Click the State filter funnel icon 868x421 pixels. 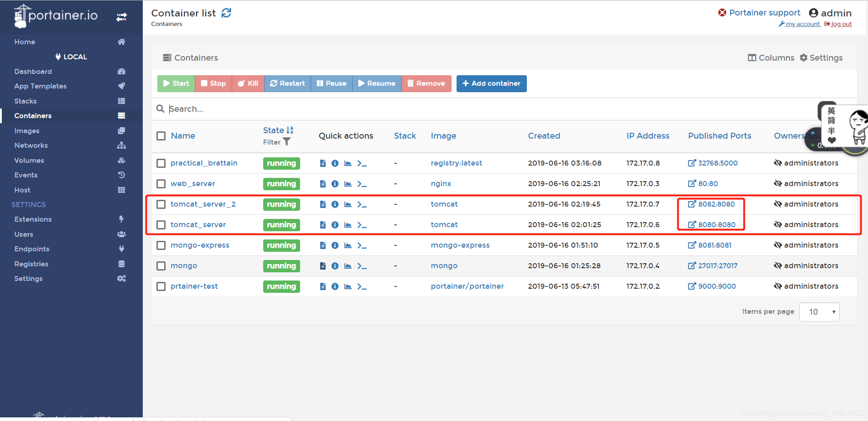pos(286,142)
